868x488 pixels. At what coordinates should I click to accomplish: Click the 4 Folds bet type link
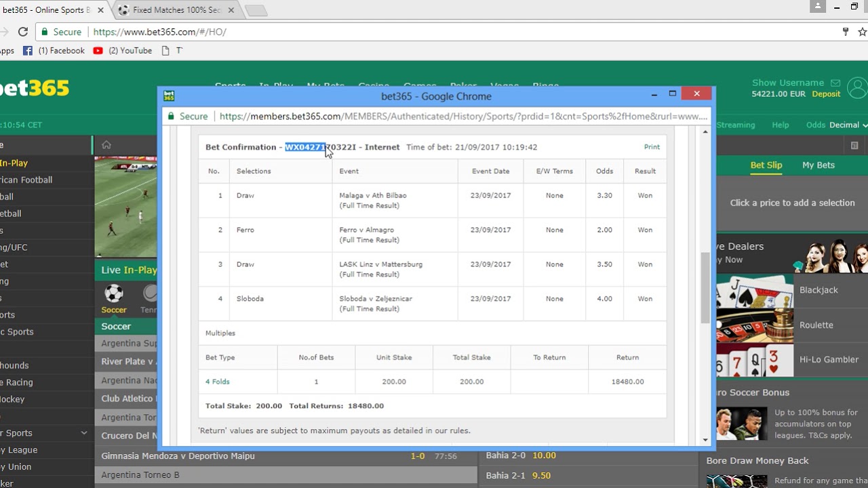point(218,382)
